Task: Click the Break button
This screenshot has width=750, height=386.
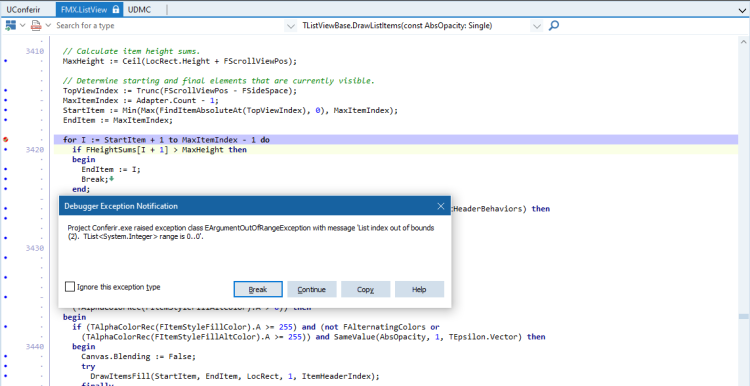Action: coord(258,289)
